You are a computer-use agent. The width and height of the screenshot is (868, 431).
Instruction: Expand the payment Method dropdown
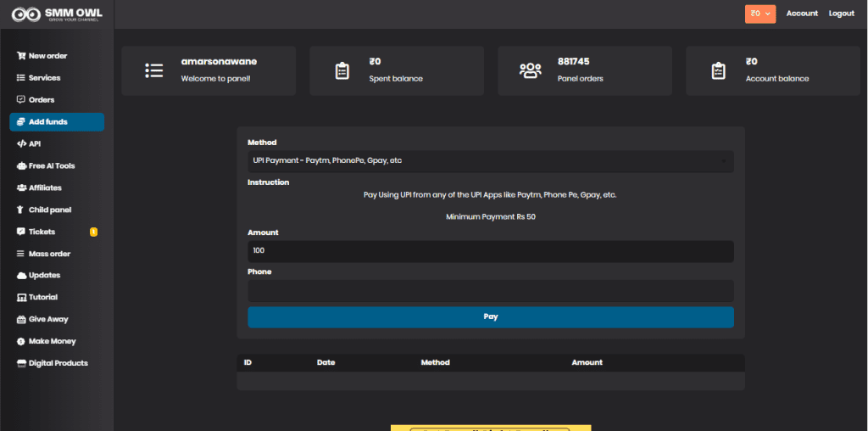click(490, 160)
